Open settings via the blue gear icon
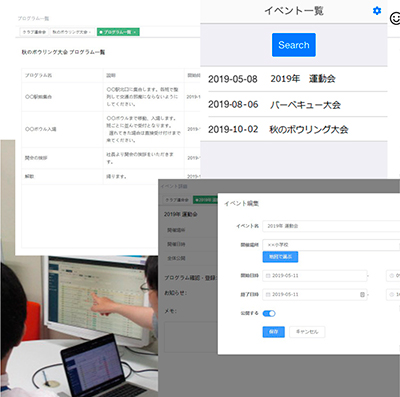This screenshot has width=400, height=397. coord(377,11)
